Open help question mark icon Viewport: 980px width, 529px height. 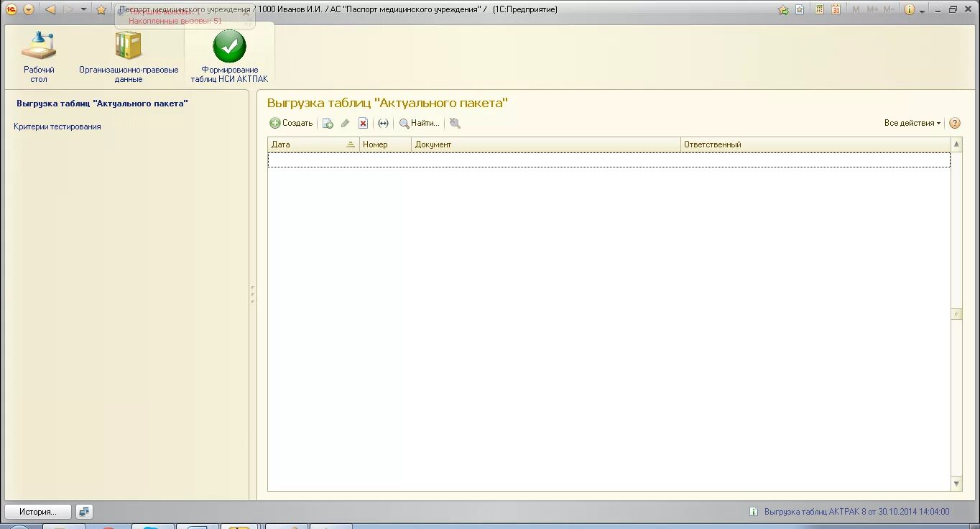point(955,123)
